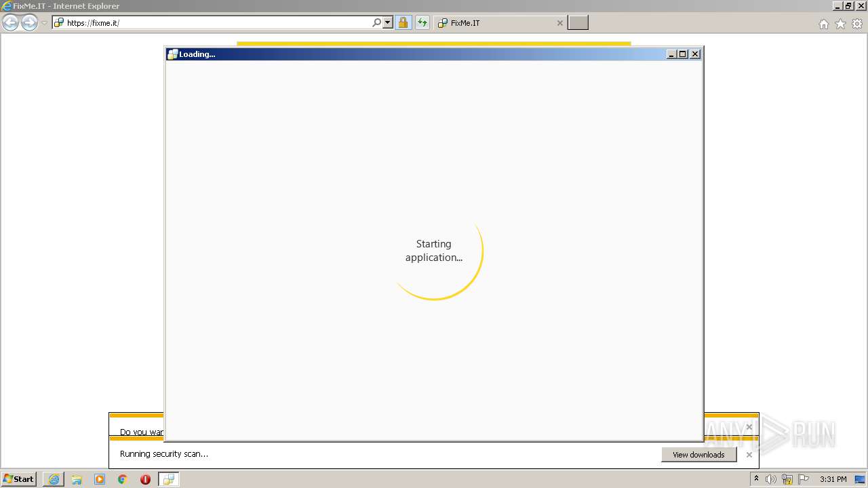
Task: Minimize the Internet Explorer window
Action: pyautogui.click(x=837, y=6)
